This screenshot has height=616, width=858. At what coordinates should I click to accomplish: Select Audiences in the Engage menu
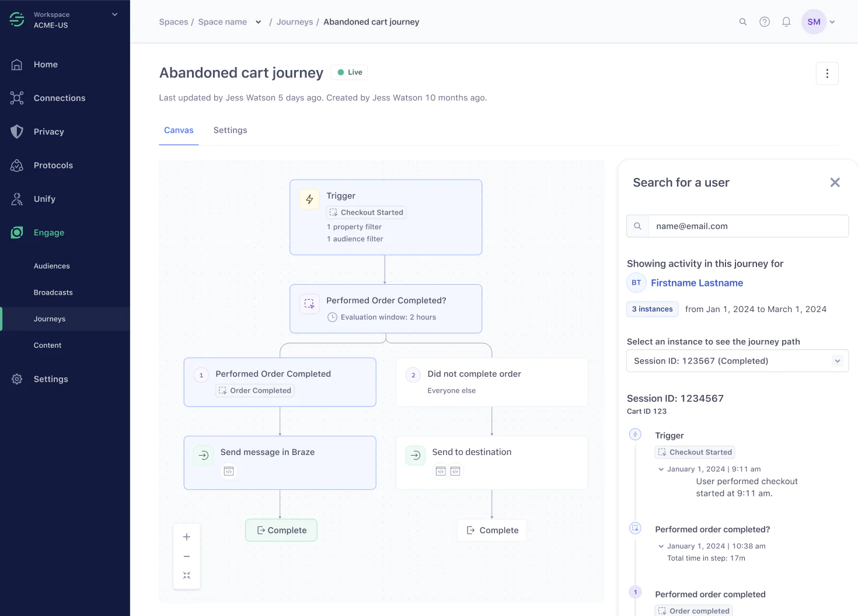click(52, 266)
